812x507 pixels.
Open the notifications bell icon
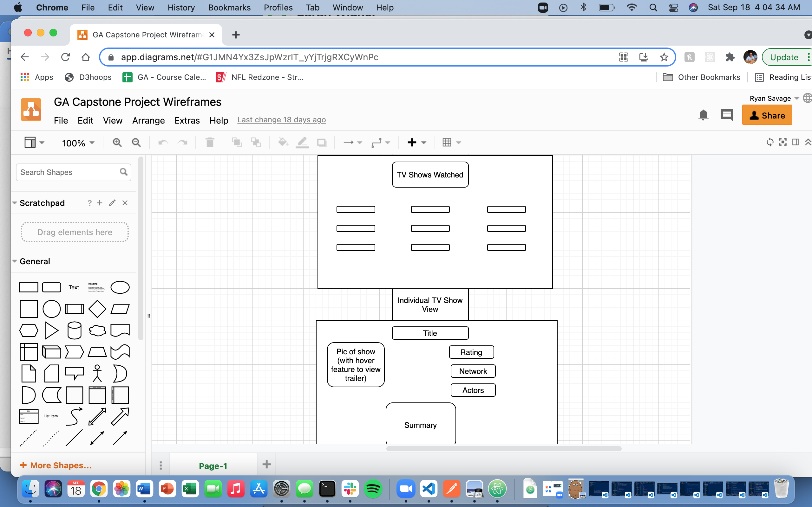[x=703, y=115]
